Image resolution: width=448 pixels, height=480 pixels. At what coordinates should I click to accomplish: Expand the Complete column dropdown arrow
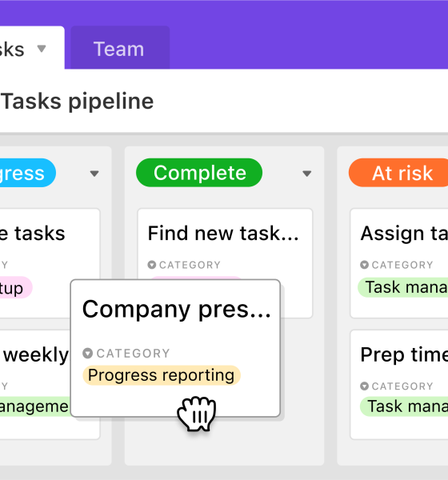[x=306, y=174]
